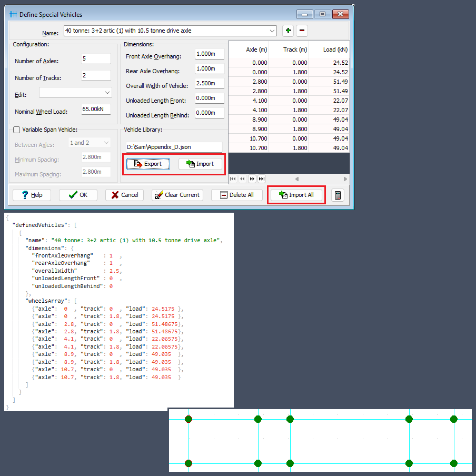Screen dimensions: 476x476
Task: Open the calculator icon button
Action: [338, 195]
